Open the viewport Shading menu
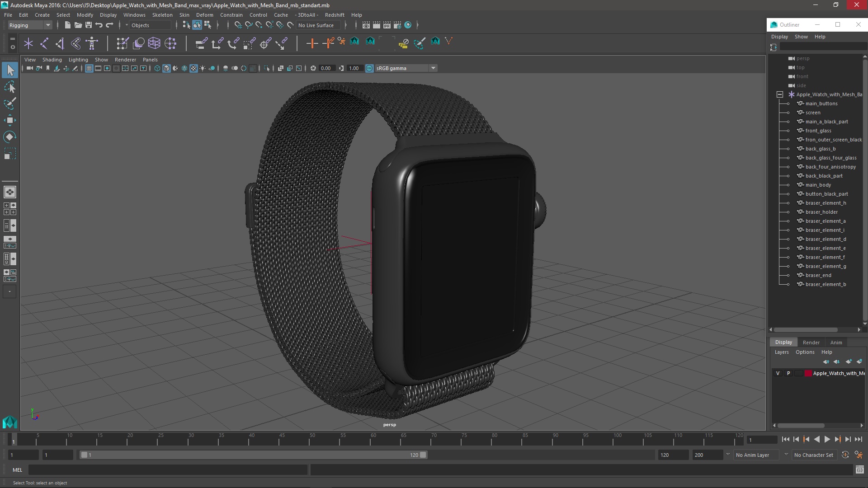 coord(52,60)
